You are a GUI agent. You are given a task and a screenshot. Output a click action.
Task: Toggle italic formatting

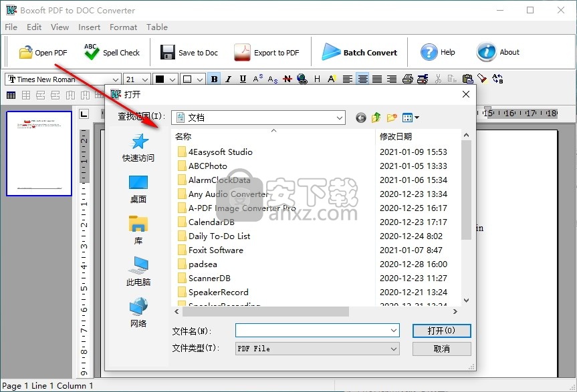229,79
